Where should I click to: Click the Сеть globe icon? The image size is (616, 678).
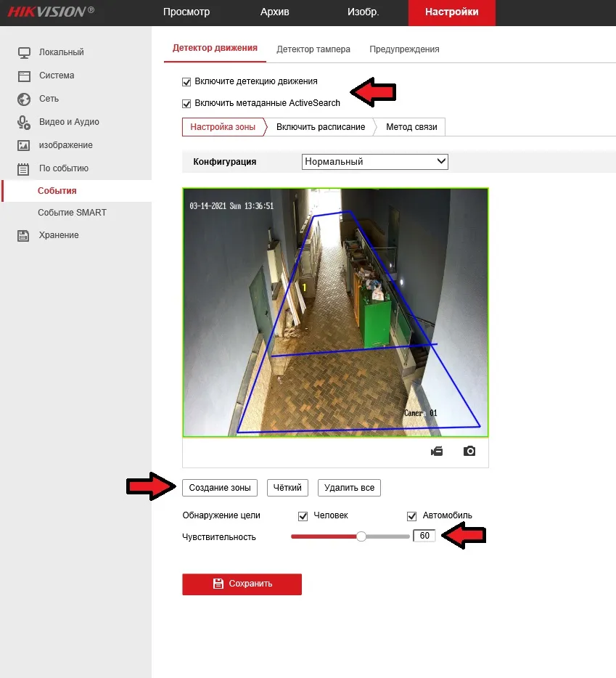pos(22,99)
